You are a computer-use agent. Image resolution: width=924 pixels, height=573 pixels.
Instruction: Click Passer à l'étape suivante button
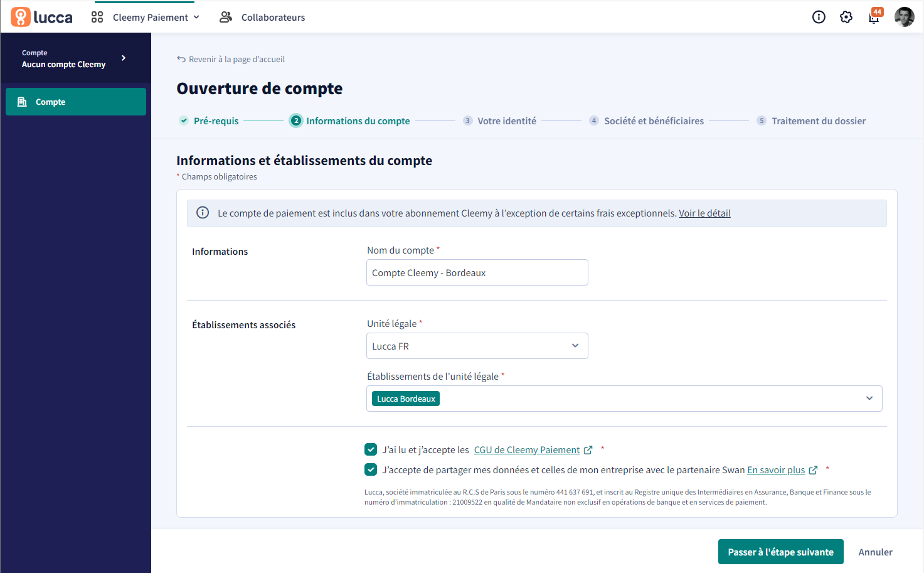tap(781, 552)
